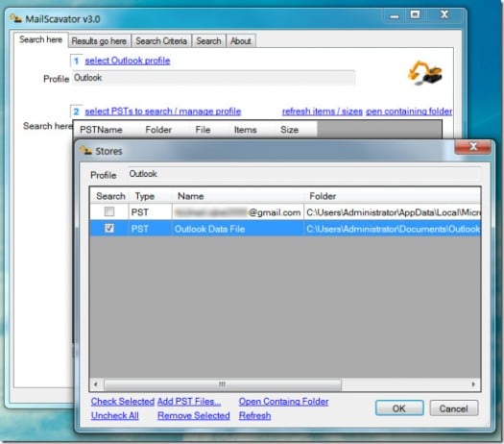
Task: Click the Stores dialog title icon
Action: click(85, 151)
